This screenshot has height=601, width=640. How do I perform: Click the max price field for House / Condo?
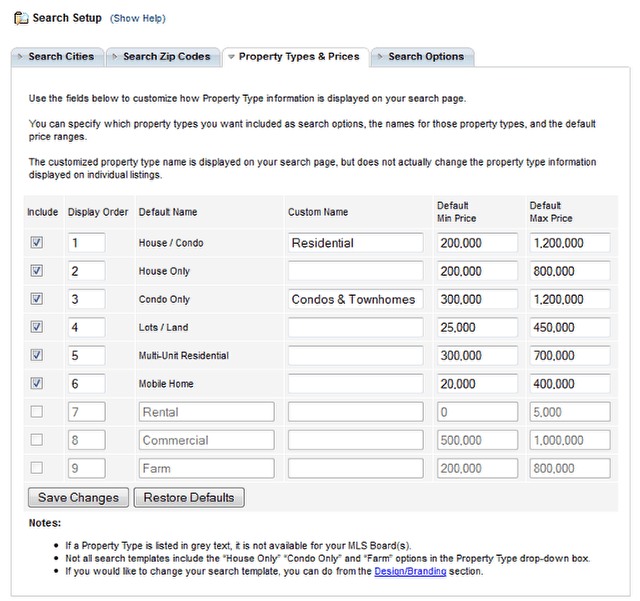click(x=570, y=243)
